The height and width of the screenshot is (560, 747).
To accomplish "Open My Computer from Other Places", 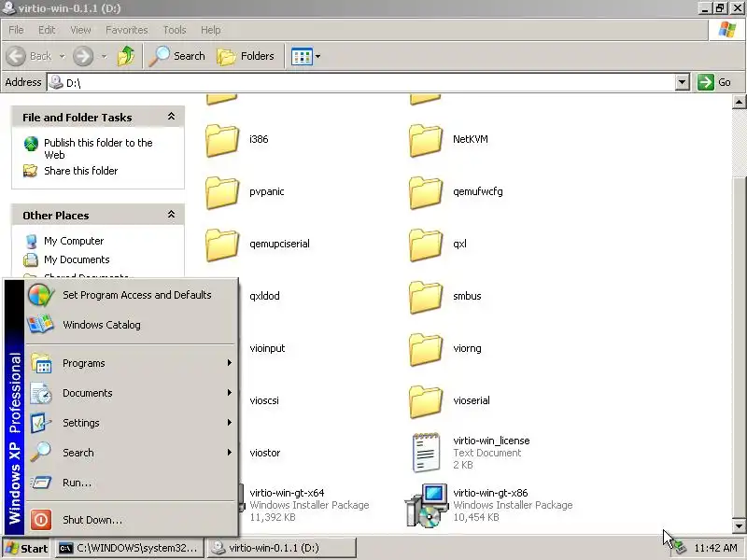I will point(74,241).
